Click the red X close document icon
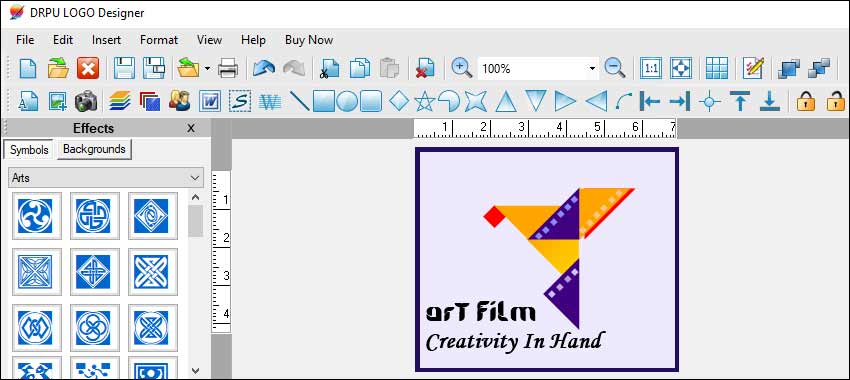Image resolution: width=850 pixels, height=380 pixels. coord(88,69)
